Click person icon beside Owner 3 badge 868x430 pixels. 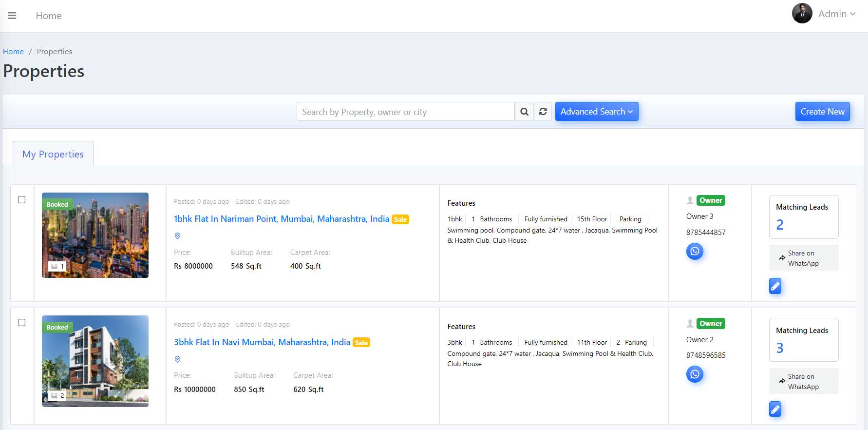(x=690, y=200)
